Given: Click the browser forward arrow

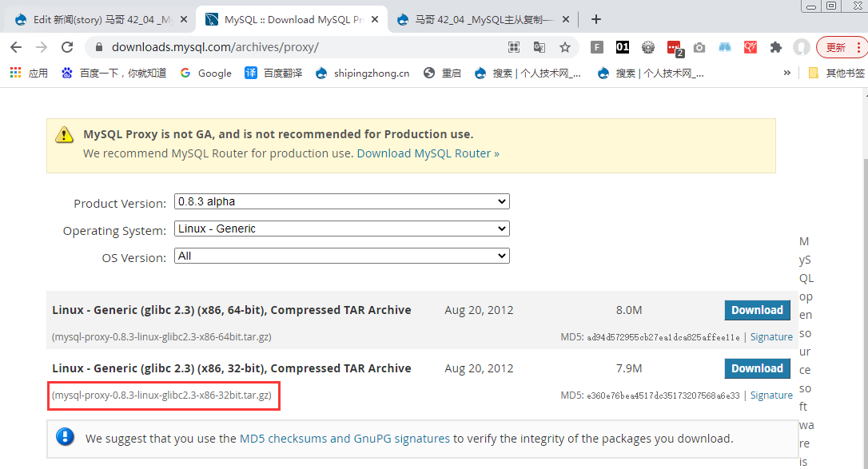Looking at the screenshot, I should coord(42,48).
